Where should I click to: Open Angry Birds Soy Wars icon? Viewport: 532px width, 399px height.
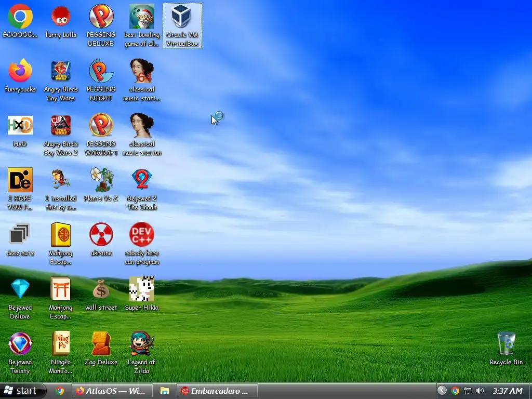61,71
